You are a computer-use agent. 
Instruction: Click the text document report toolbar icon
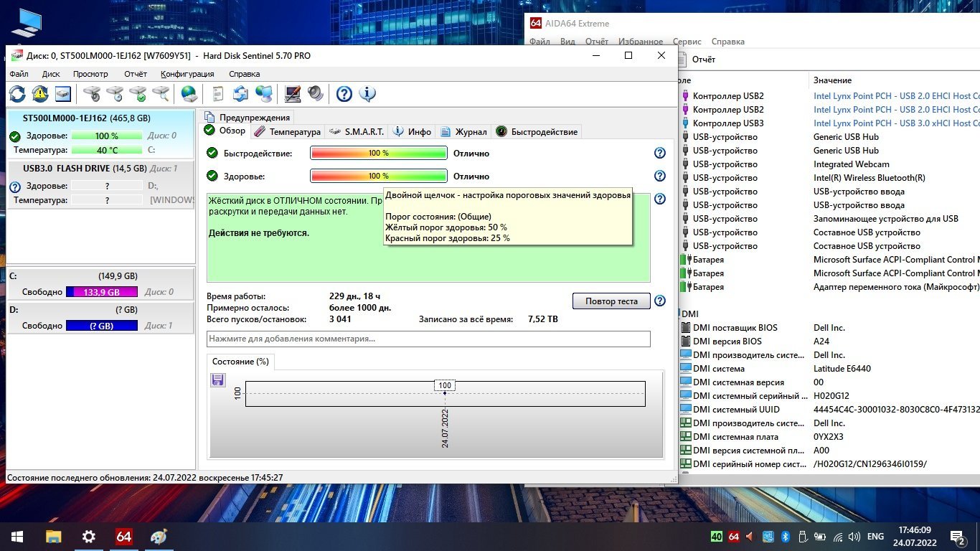pyautogui.click(x=218, y=94)
